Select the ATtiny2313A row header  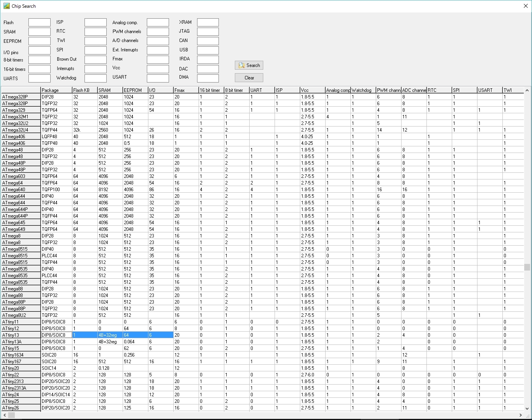coord(21,388)
